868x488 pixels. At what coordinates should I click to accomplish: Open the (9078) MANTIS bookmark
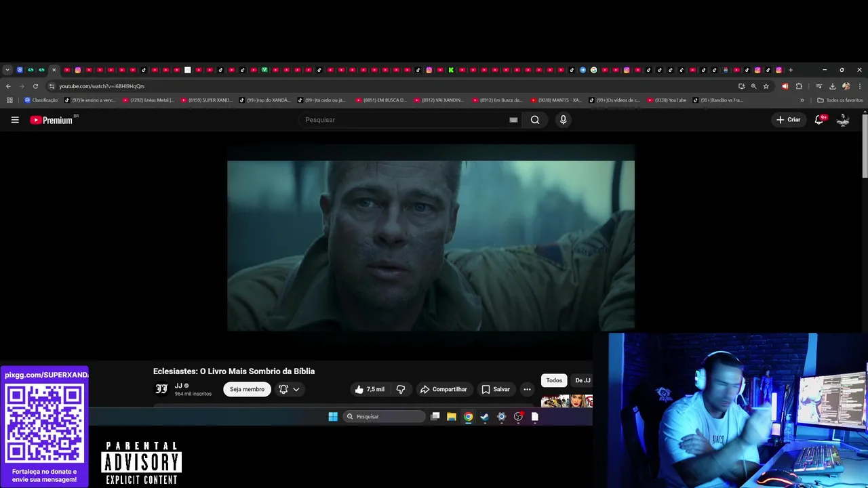click(x=557, y=100)
